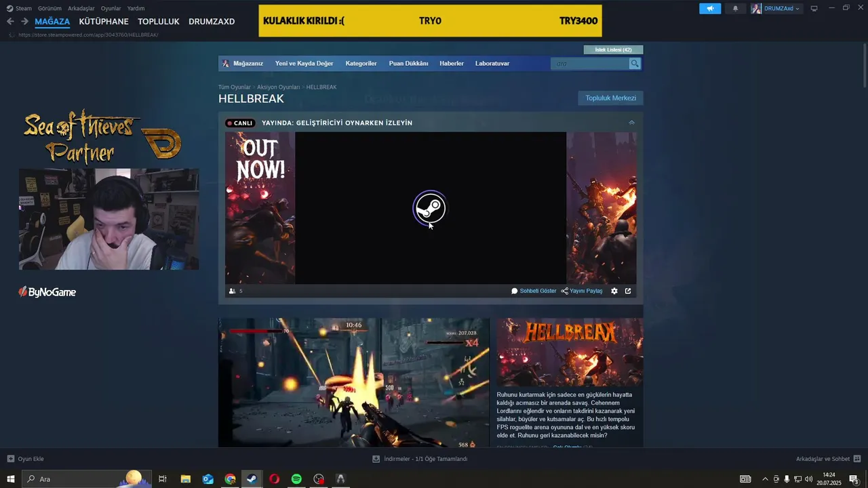Open İndirmeler downloads status

tap(420, 459)
